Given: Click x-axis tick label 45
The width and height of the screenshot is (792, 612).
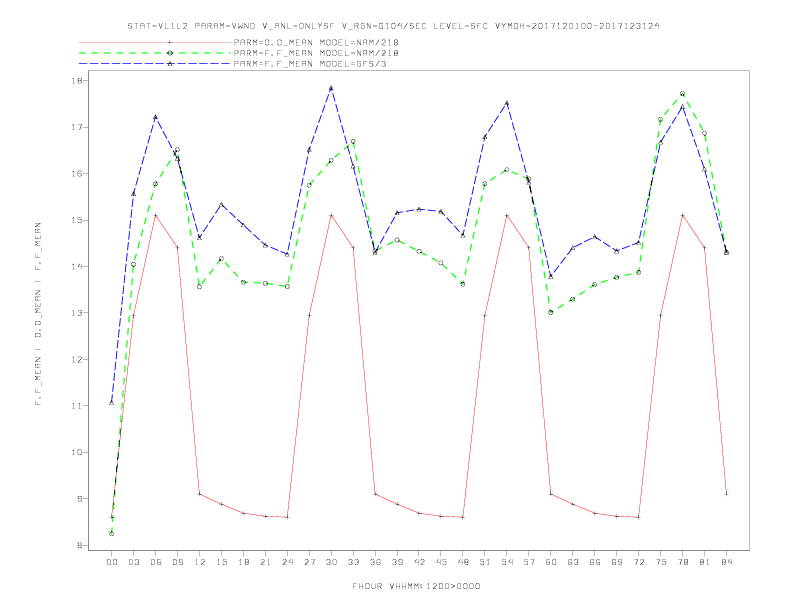Looking at the screenshot, I should point(441,562).
